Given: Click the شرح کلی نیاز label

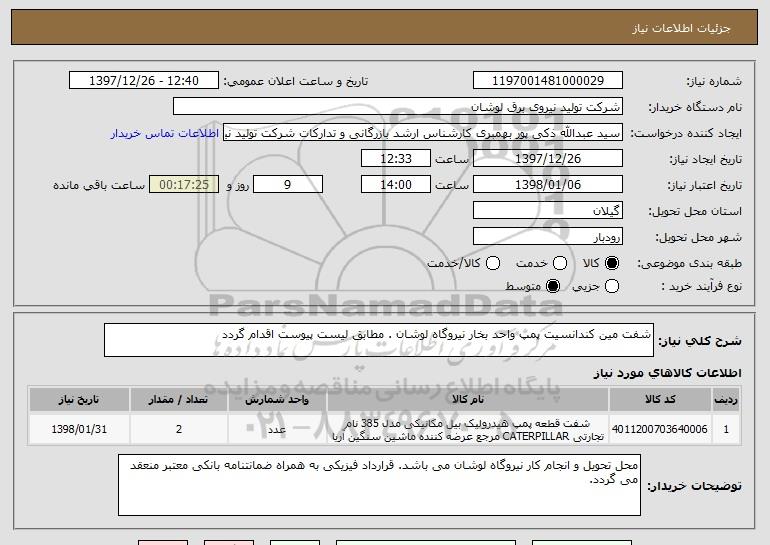Looking at the screenshot, I should 700,341.
